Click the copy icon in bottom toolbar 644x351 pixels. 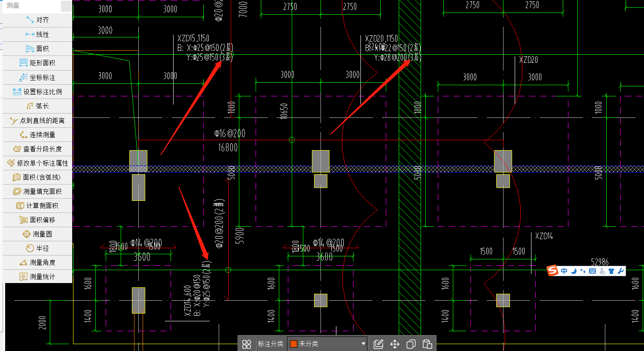(x=411, y=344)
